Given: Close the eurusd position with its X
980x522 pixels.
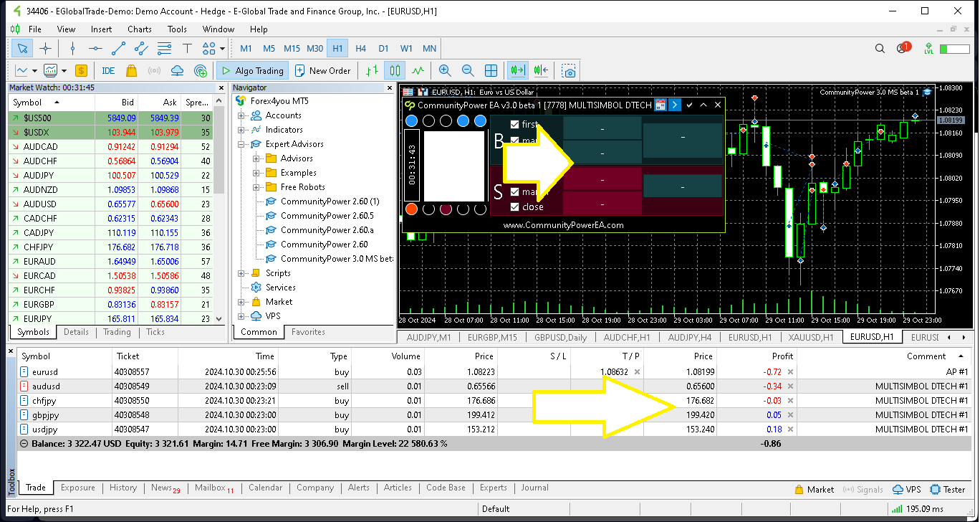Looking at the screenshot, I should tap(790, 372).
